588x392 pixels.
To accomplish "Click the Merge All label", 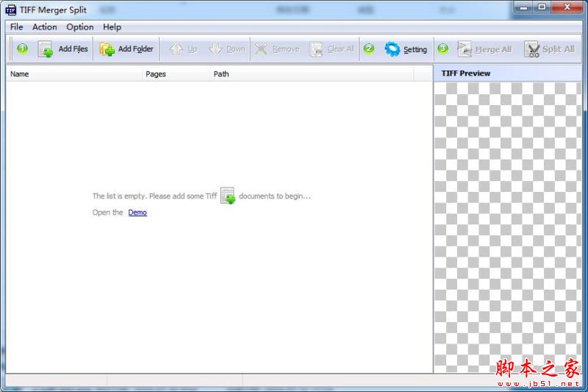I will (493, 49).
